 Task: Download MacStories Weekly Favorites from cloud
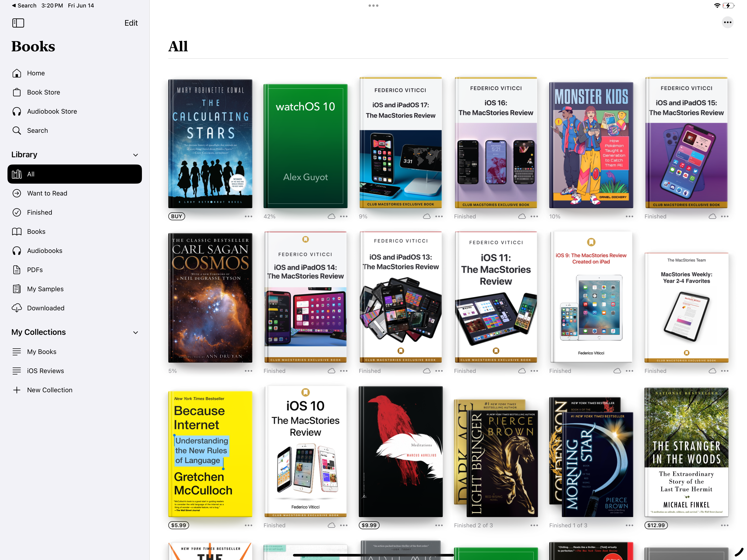pyautogui.click(x=712, y=371)
